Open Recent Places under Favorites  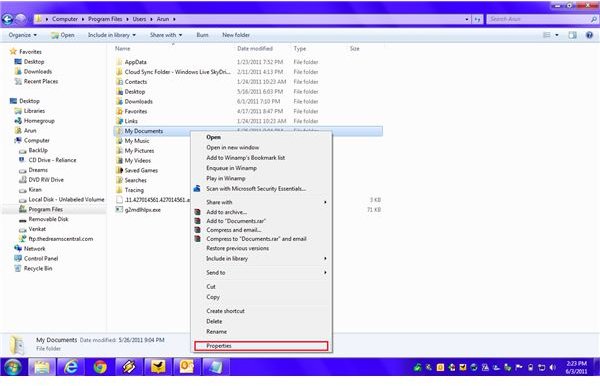pyautogui.click(x=41, y=81)
